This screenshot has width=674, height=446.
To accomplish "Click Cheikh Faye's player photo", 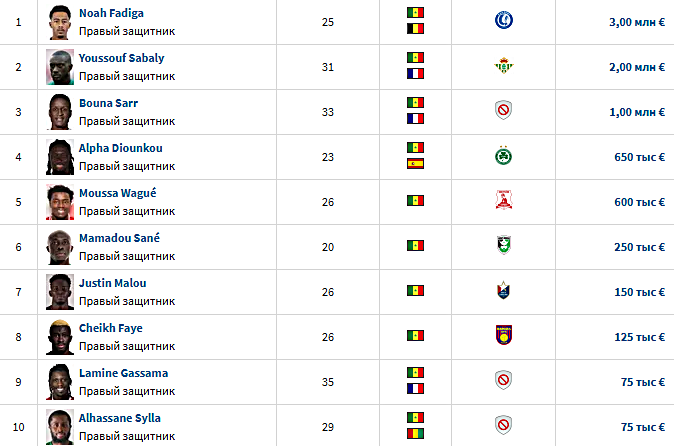I will pyautogui.click(x=60, y=337).
